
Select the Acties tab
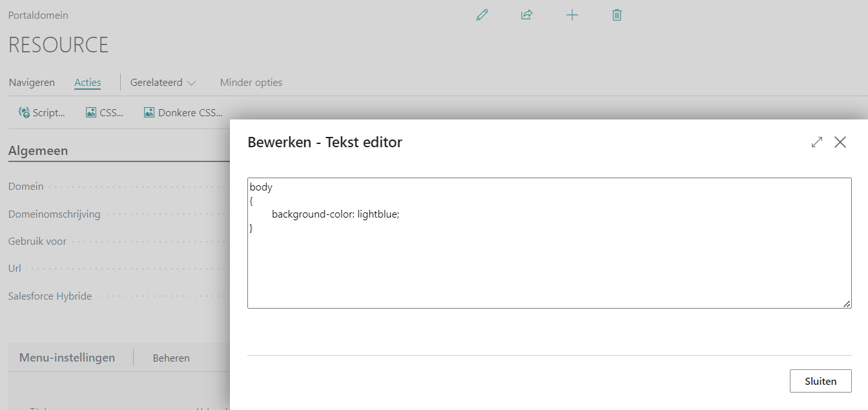click(88, 83)
